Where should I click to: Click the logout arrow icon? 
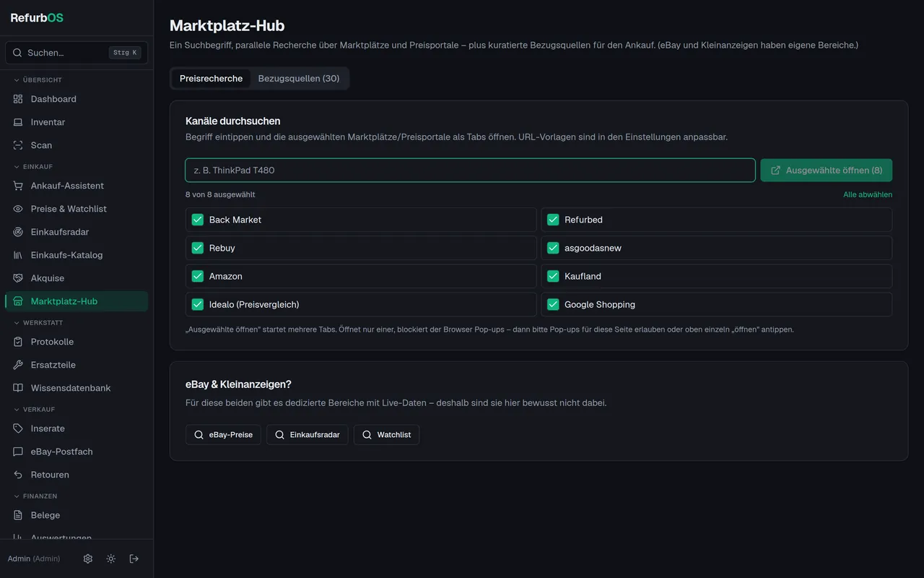point(134,558)
